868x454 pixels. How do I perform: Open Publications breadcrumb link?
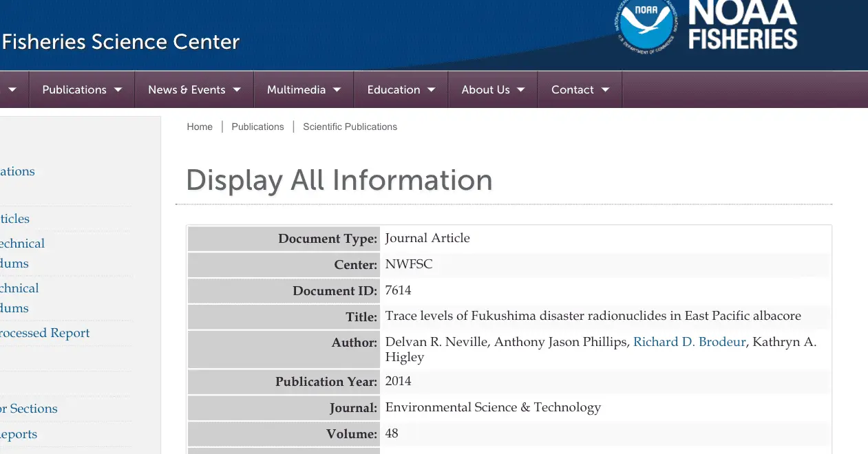tap(257, 127)
